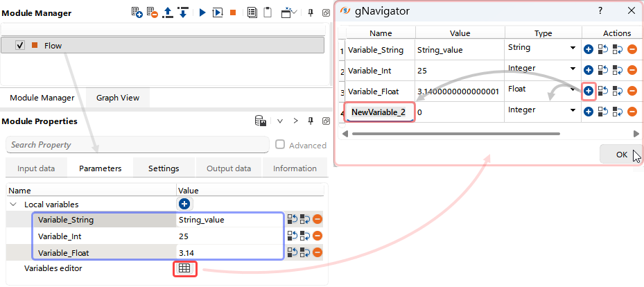Delete Variable_String row in gNavigator

tap(632, 50)
